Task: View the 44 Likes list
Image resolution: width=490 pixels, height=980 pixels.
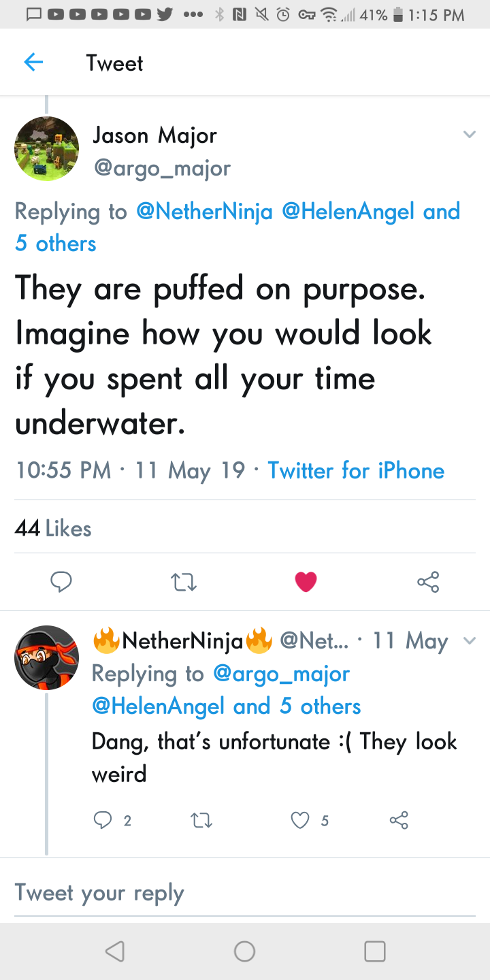Action: (53, 528)
